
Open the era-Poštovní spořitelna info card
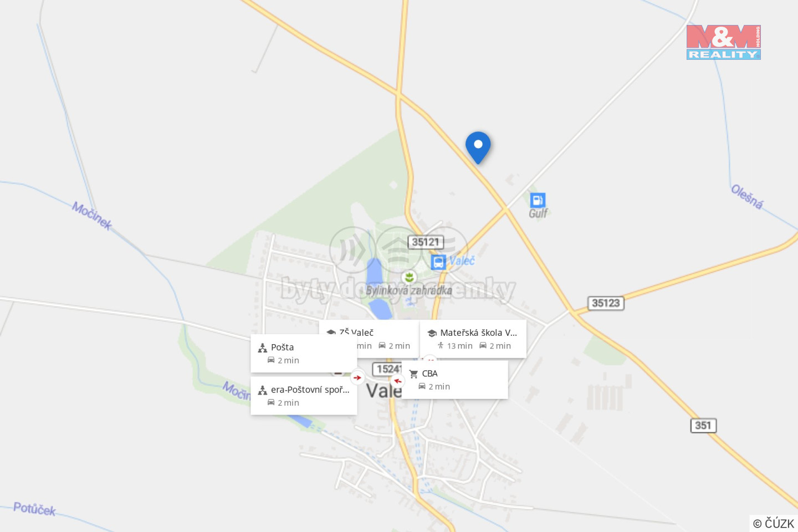pyautogui.click(x=304, y=396)
